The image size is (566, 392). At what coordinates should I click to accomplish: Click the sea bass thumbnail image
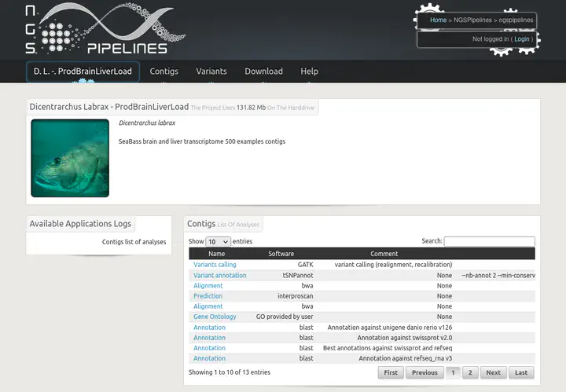pyautogui.click(x=70, y=158)
